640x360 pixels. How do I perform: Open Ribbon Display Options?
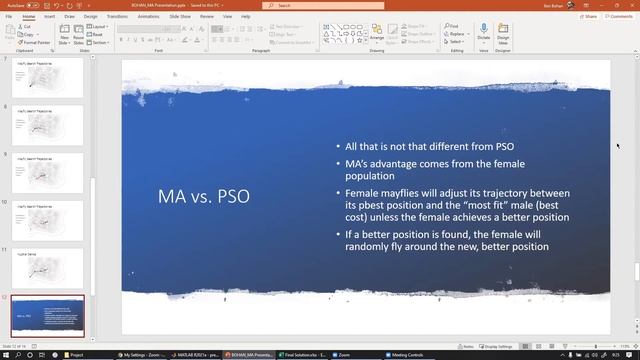pos(586,5)
